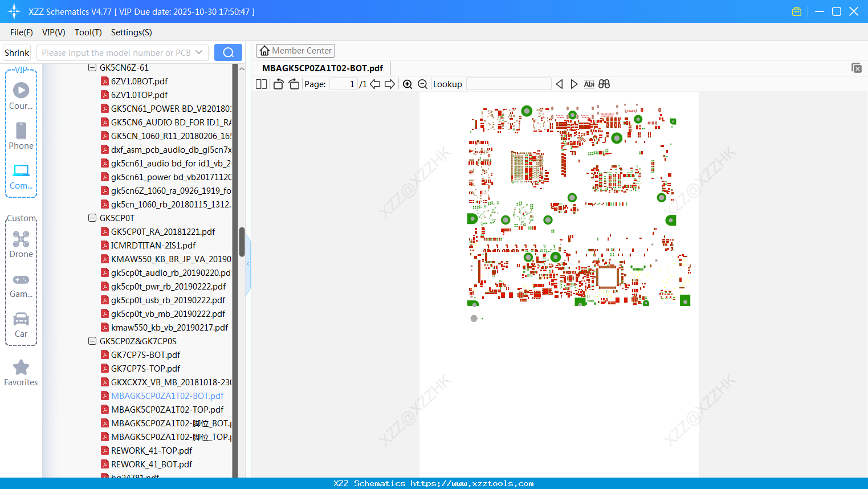Open the Settings(S) menu
Viewport: 868px width, 489px height.
tap(132, 32)
